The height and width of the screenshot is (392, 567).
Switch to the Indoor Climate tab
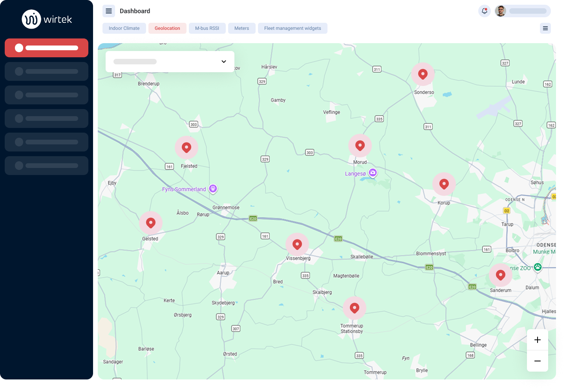tap(124, 28)
